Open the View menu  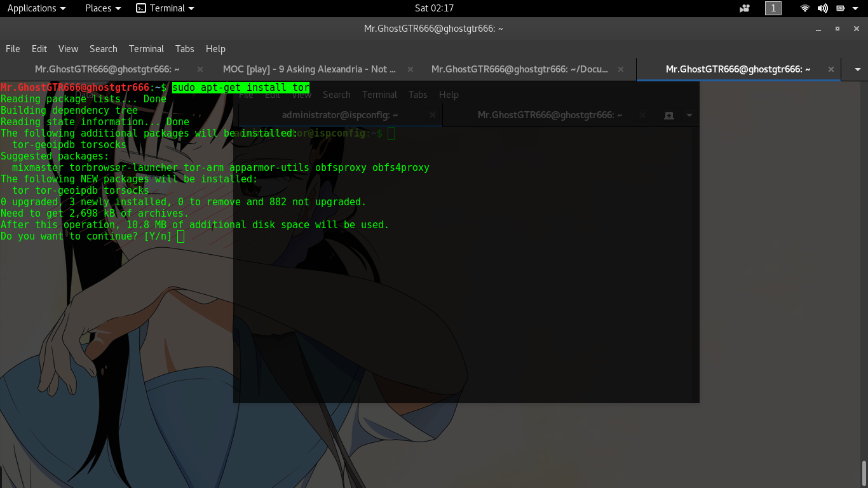point(68,49)
